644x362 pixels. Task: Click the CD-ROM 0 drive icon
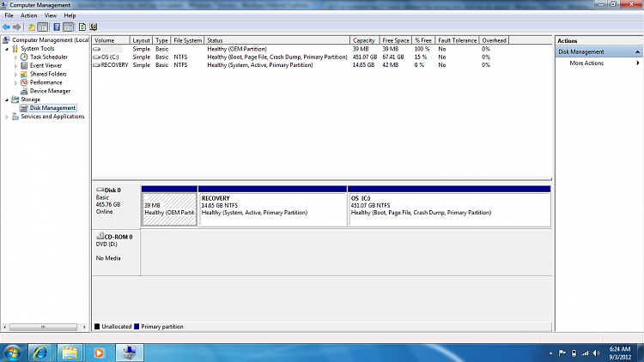100,236
